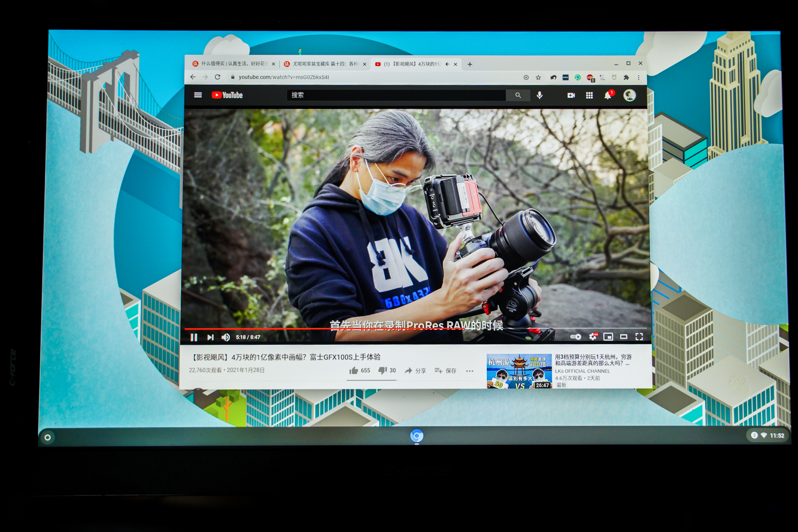Image resolution: width=798 pixels, height=532 pixels.
Task: Enter fullscreen mode
Action: pyautogui.click(x=639, y=336)
